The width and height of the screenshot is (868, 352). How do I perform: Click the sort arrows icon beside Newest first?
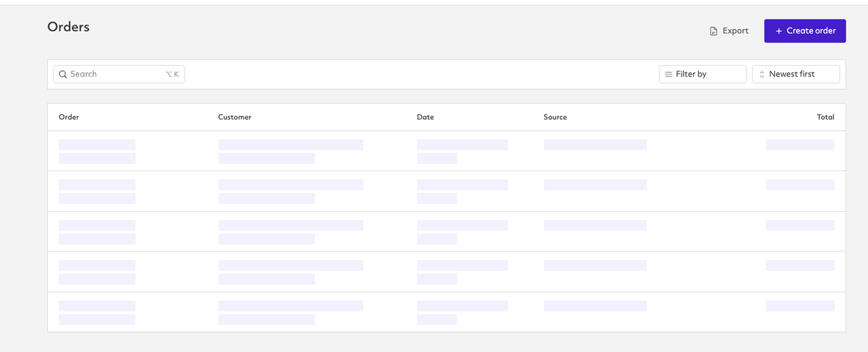[762, 74]
